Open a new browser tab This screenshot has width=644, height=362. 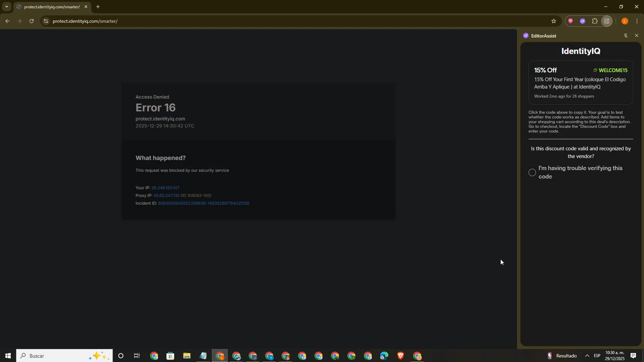click(x=98, y=7)
